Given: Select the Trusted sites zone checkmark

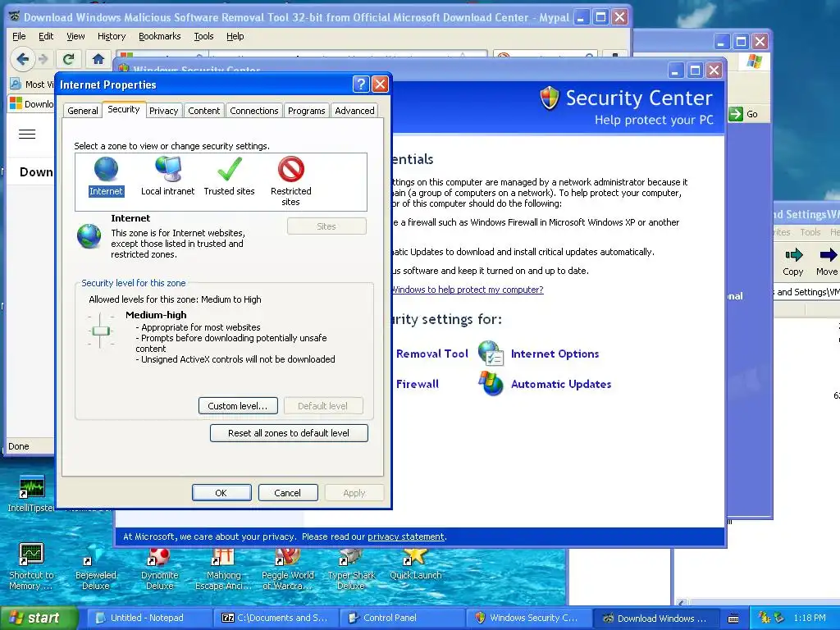Looking at the screenshot, I should click(230, 169).
